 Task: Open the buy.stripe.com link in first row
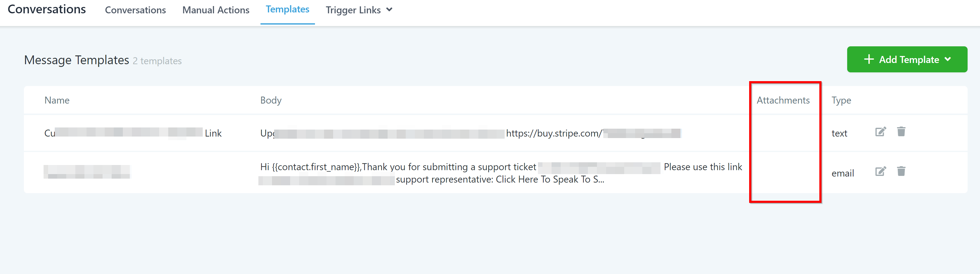coord(553,133)
